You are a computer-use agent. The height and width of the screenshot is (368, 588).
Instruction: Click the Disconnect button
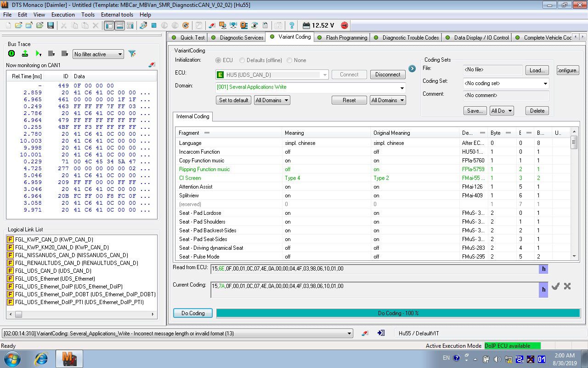point(388,75)
